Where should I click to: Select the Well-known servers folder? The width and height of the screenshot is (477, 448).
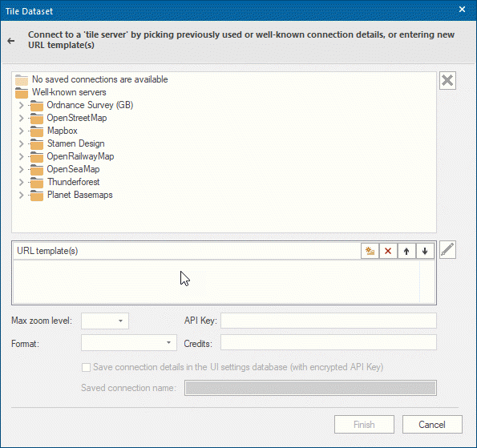[69, 92]
